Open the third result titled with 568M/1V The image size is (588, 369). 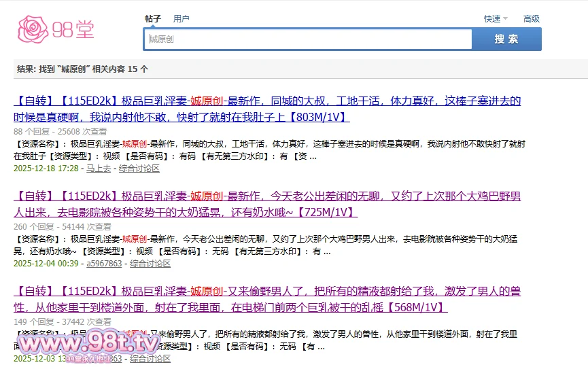click(266, 299)
